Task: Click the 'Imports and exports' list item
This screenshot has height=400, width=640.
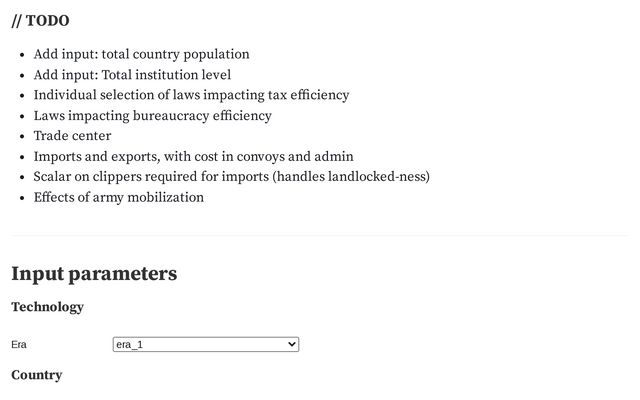Action: (193, 157)
